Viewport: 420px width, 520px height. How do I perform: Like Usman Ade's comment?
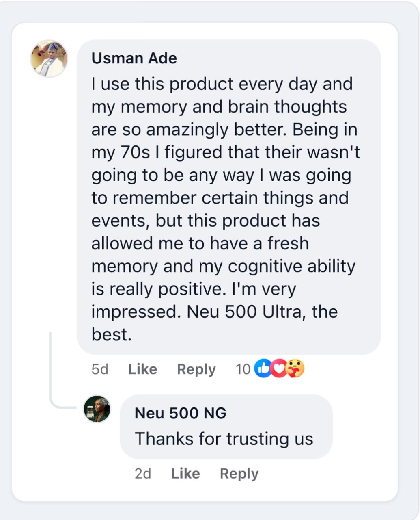142,369
